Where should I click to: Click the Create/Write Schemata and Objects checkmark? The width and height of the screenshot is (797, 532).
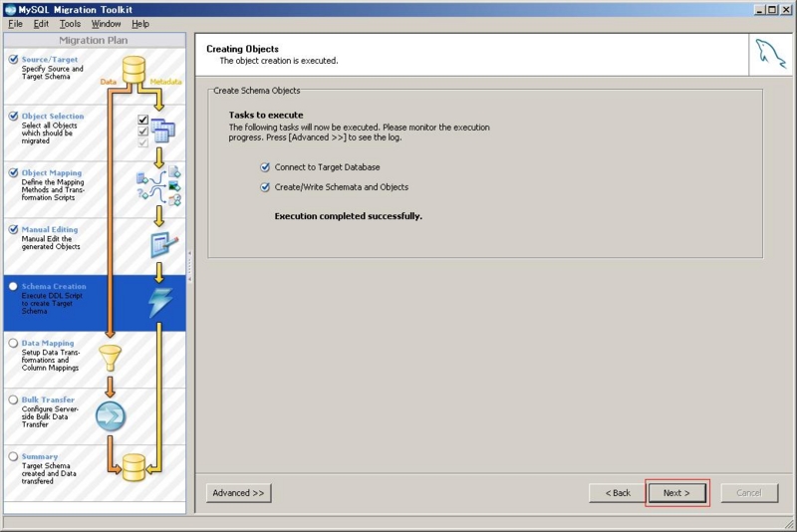(x=265, y=187)
